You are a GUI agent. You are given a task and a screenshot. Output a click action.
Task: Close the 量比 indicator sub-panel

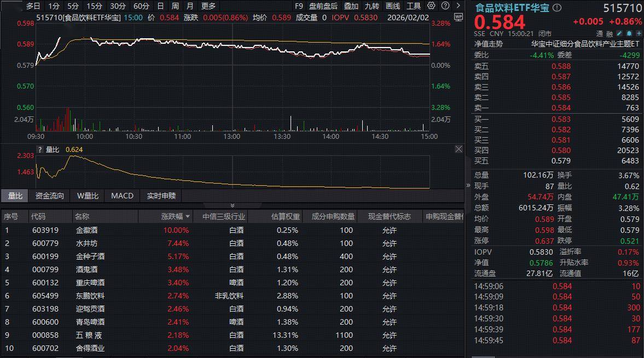coord(459,149)
